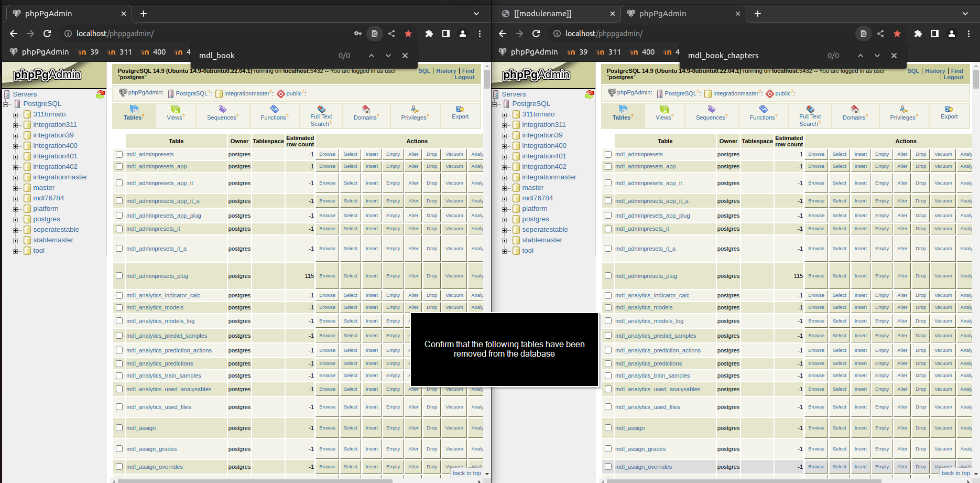The image size is (980, 483).
Task: Click the Tables icon in the left window toolbar
Action: [x=134, y=109]
